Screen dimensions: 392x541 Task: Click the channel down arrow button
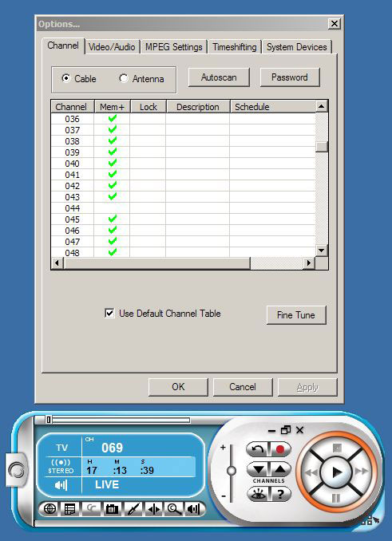click(259, 469)
